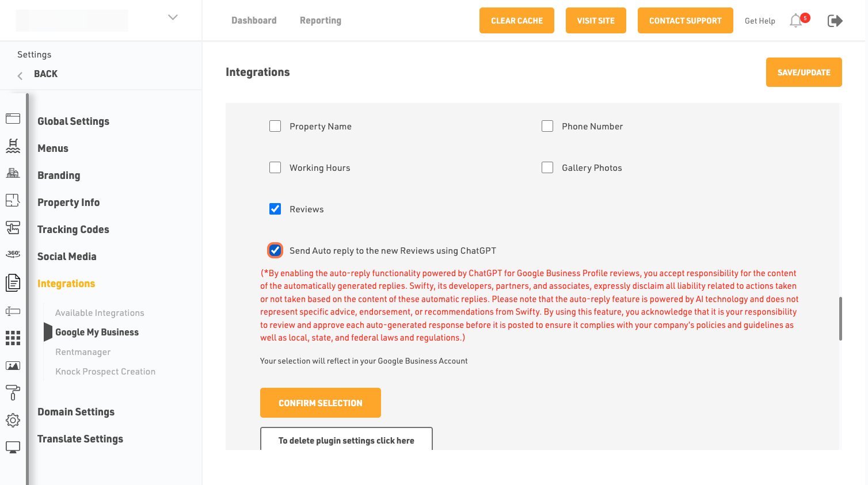Click the Visit Site button
This screenshot has width=868, height=485.
[x=596, y=21]
